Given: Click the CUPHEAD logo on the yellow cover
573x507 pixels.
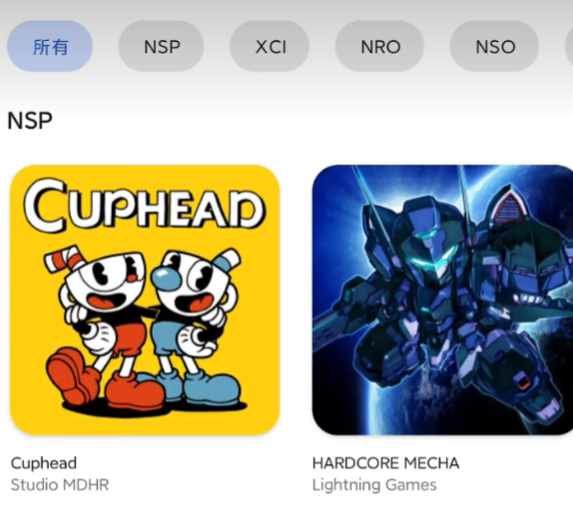Looking at the screenshot, I should pos(144,205).
